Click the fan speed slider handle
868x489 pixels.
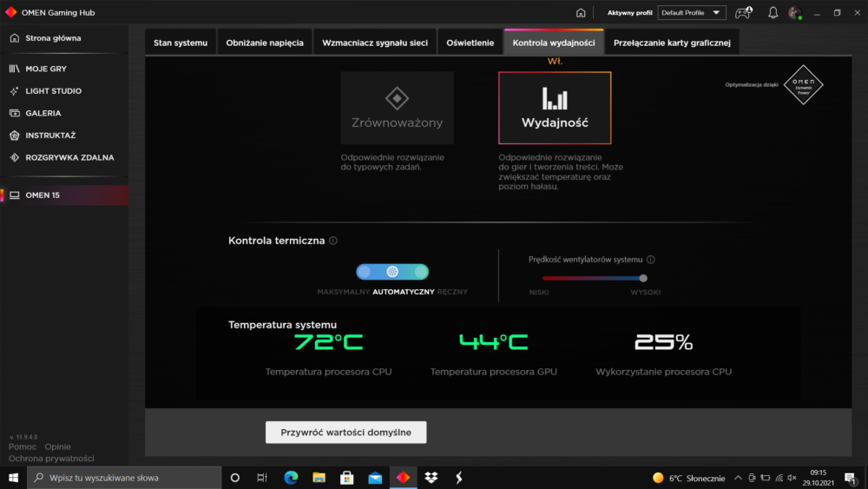coord(643,278)
